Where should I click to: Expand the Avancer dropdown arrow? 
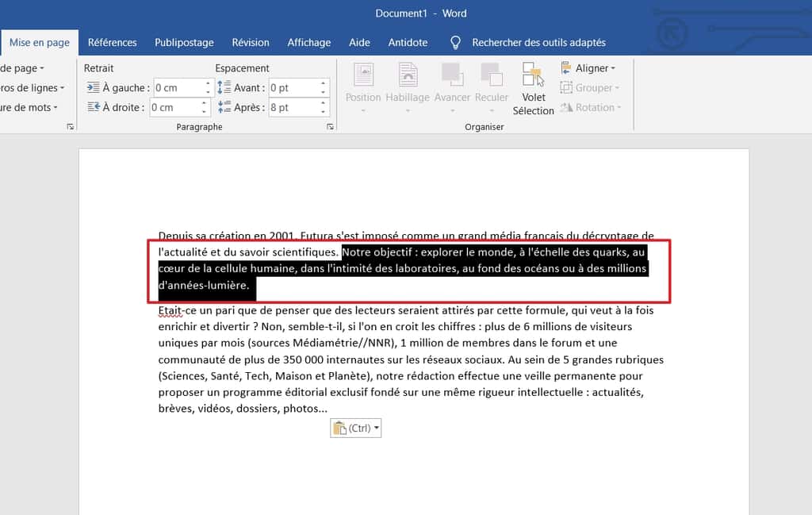click(452, 110)
